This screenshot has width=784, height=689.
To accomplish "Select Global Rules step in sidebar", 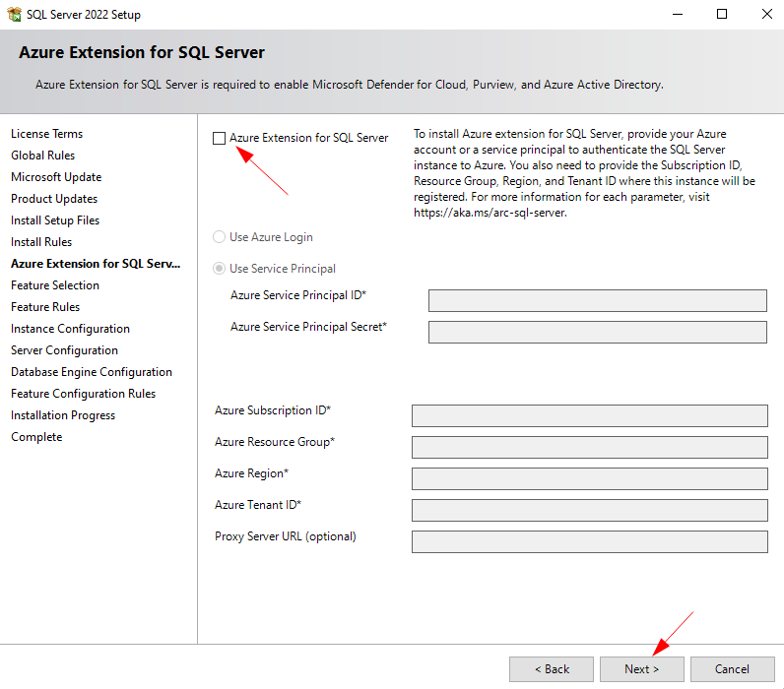I will (43, 156).
